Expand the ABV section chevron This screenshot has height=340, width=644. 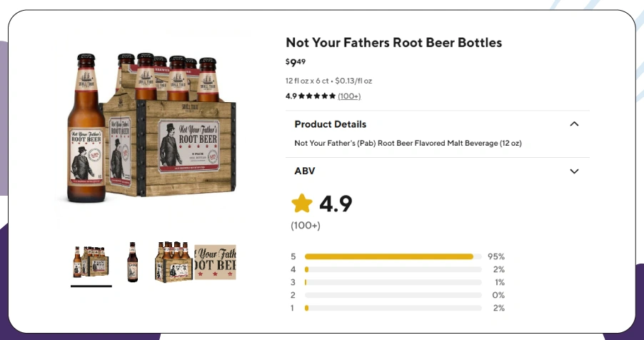pyautogui.click(x=574, y=171)
